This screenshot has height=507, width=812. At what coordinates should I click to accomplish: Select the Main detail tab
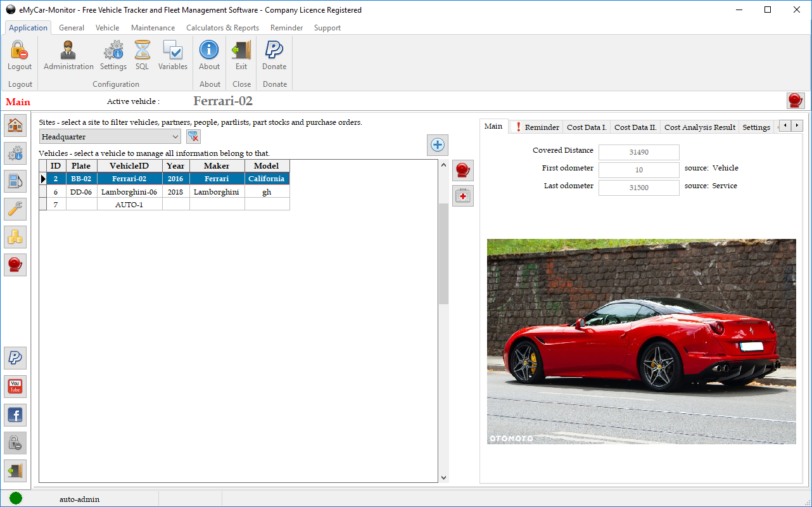click(x=493, y=126)
